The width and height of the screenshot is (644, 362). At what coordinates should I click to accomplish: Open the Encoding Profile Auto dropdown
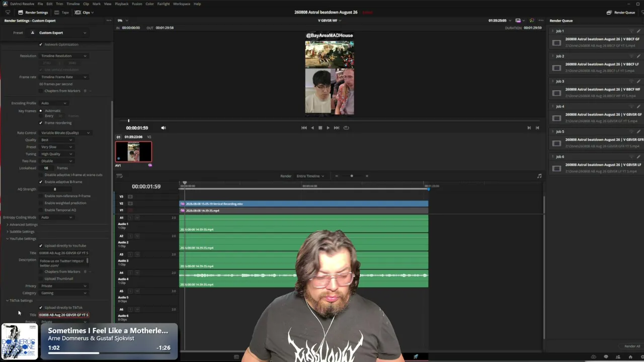click(x=53, y=103)
